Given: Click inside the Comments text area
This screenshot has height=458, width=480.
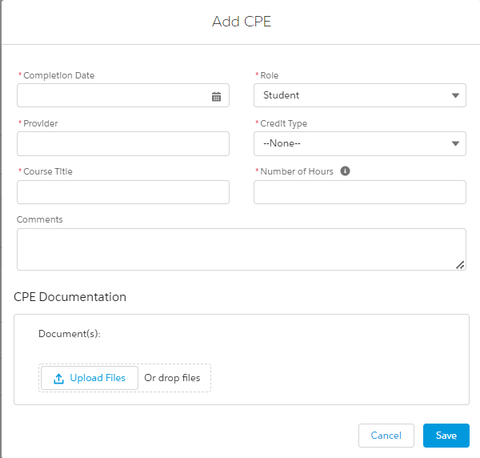Looking at the screenshot, I should (x=241, y=249).
